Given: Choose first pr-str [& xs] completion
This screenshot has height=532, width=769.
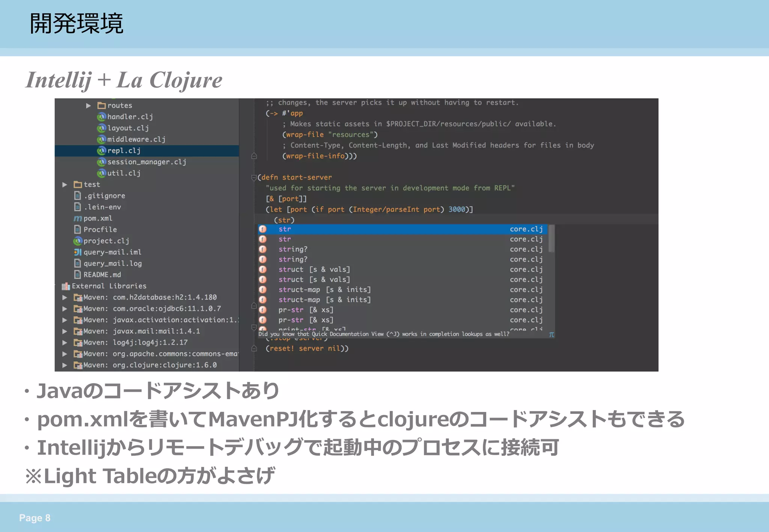Looking at the screenshot, I should click(x=403, y=310).
